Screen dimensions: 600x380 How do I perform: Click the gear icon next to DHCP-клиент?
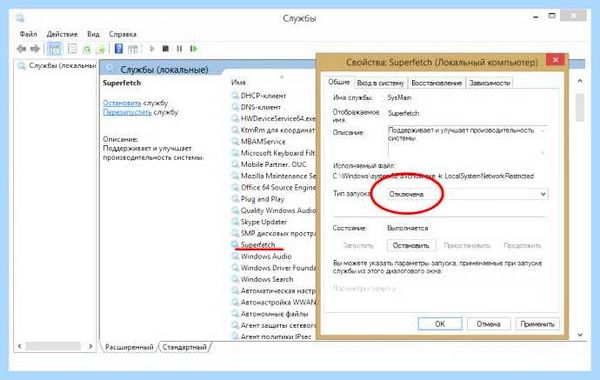pyautogui.click(x=235, y=96)
